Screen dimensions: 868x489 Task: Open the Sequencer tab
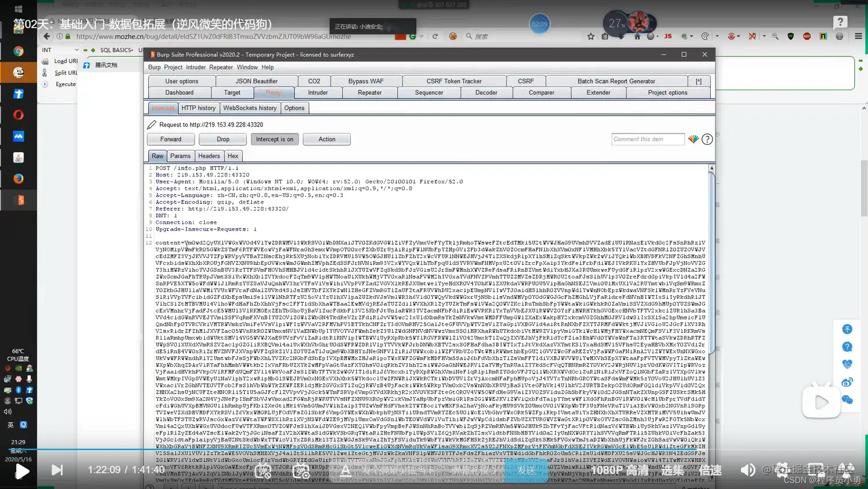[x=429, y=93]
